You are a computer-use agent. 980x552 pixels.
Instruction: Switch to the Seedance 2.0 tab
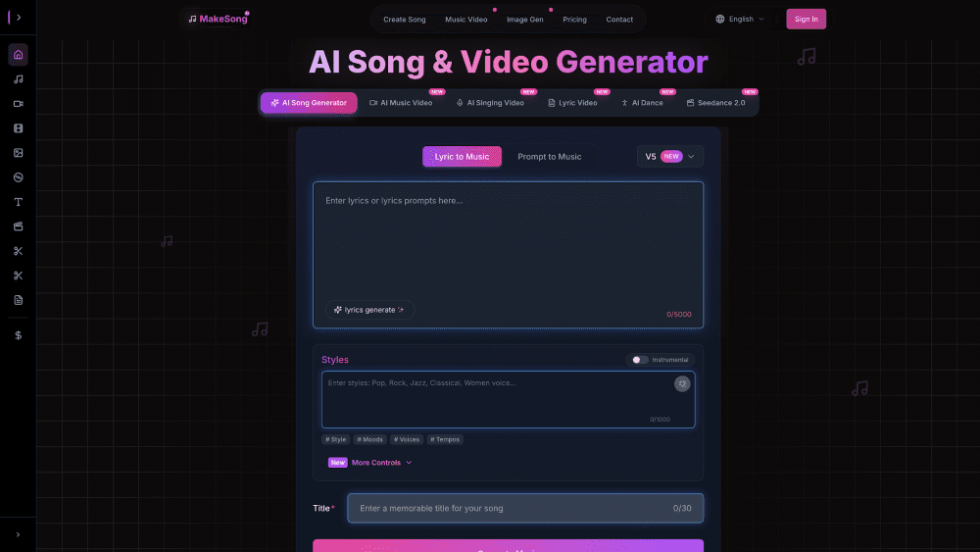point(715,103)
